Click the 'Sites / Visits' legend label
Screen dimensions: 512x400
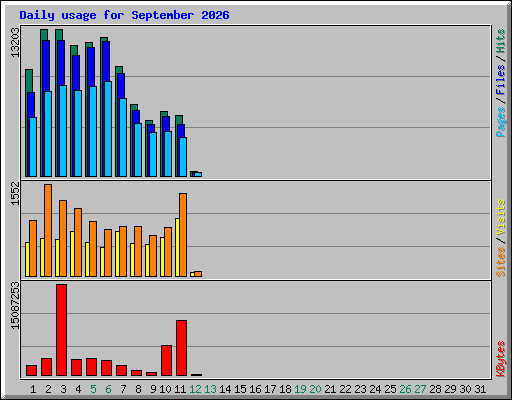(x=500, y=238)
